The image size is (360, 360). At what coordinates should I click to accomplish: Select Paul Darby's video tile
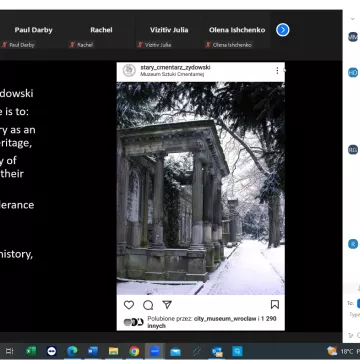click(x=33, y=31)
